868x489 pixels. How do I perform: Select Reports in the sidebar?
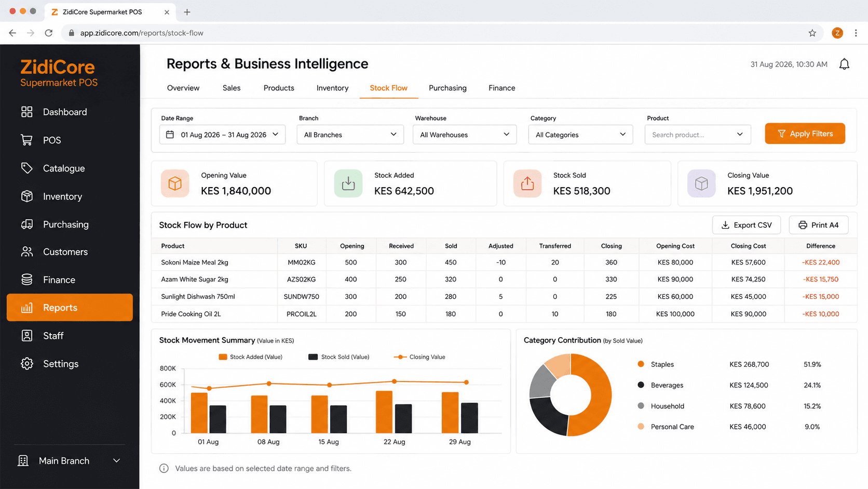(x=70, y=308)
